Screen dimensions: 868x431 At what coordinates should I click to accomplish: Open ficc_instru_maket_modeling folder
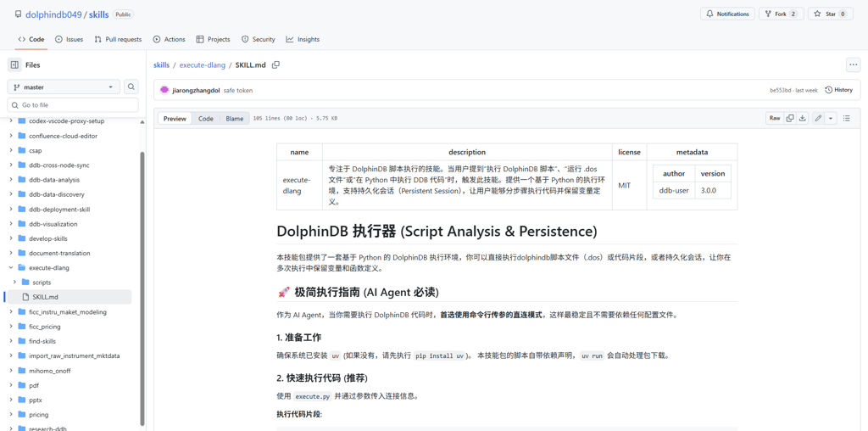68,312
